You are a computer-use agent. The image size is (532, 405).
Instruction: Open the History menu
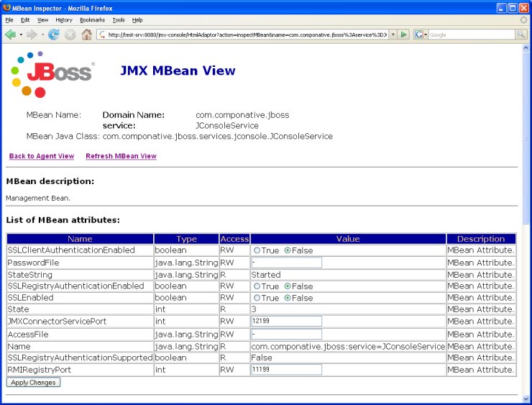coord(64,20)
